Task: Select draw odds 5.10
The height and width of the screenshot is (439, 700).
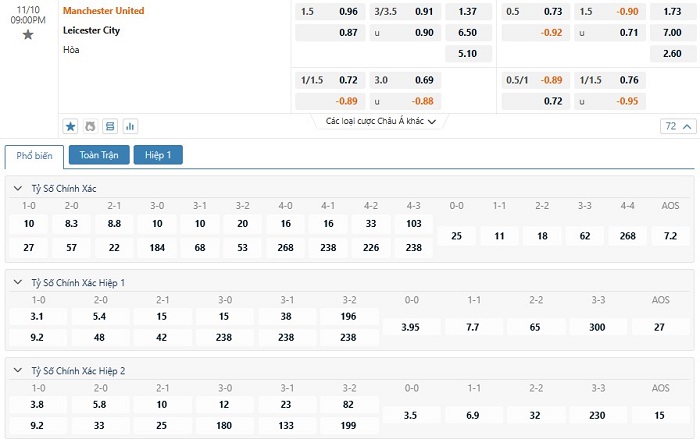Action: 468,54
